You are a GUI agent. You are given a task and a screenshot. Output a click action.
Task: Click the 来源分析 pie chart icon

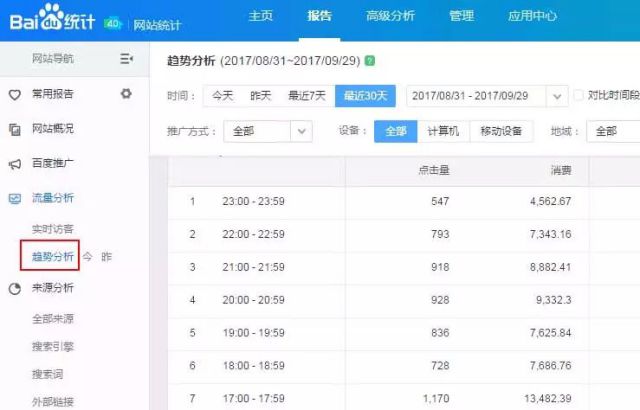[x=15, y=288]
